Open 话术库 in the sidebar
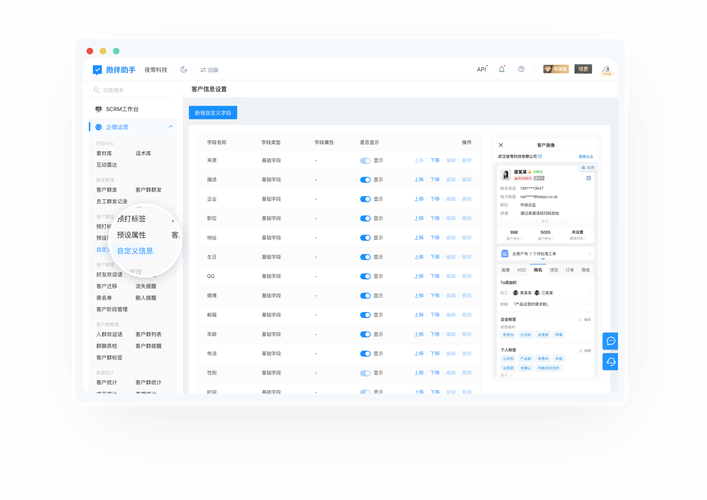Screen dimensions: 707x500 tap(143, 153)
